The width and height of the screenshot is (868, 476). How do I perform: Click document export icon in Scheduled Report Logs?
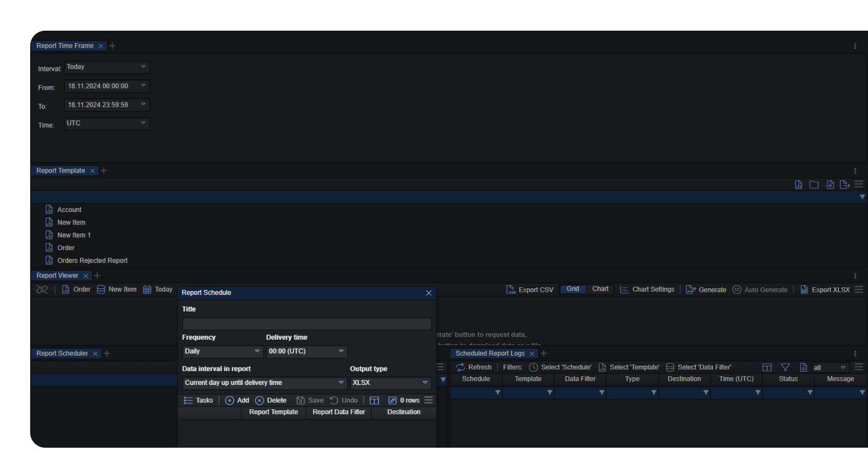pos(803,367)
